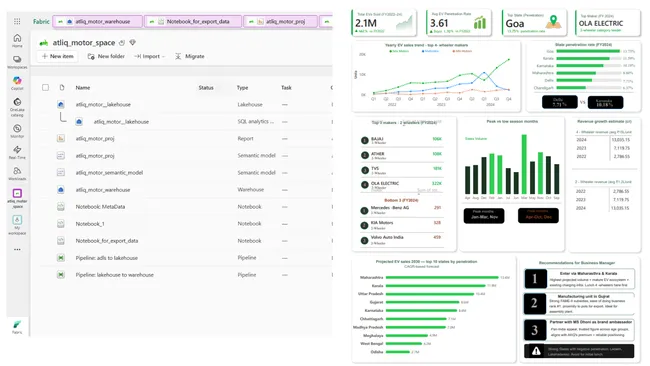Click the 3.61 average penetration rate card

point(458,23)
